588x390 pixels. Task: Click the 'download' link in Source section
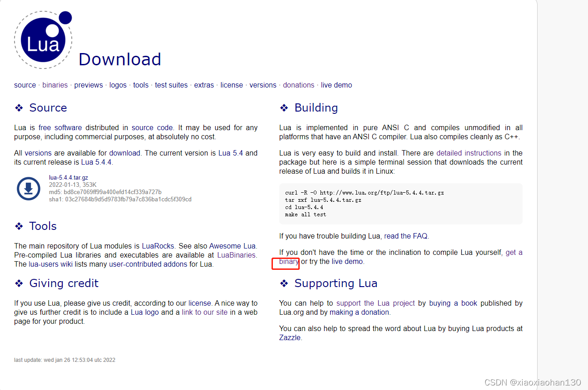[125, 153]
